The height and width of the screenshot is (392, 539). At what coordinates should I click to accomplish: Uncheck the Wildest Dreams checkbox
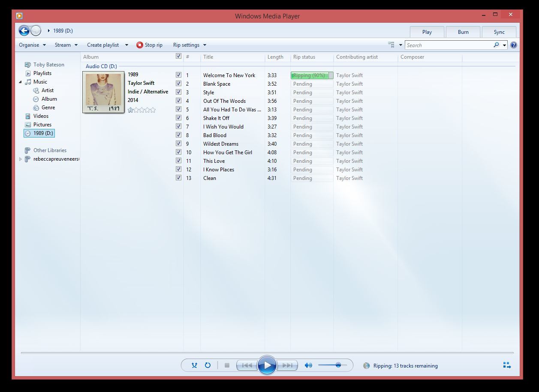[178, 144]
